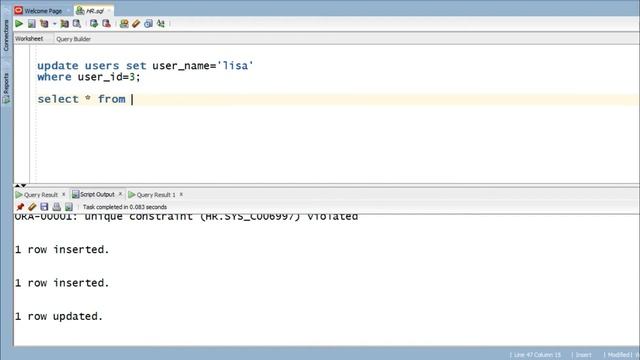The height and width of the screenshot is (360, 640).
Task: Close the Query Result 1 tab
Action: (x=181, y=194)
